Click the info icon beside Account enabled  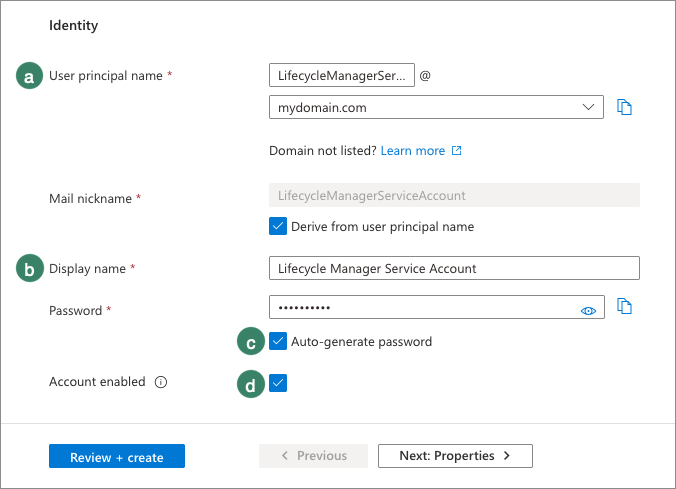pos(161,382)
